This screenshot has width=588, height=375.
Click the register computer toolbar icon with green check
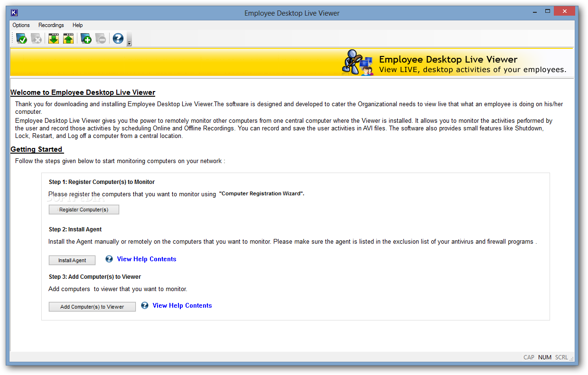21,38
